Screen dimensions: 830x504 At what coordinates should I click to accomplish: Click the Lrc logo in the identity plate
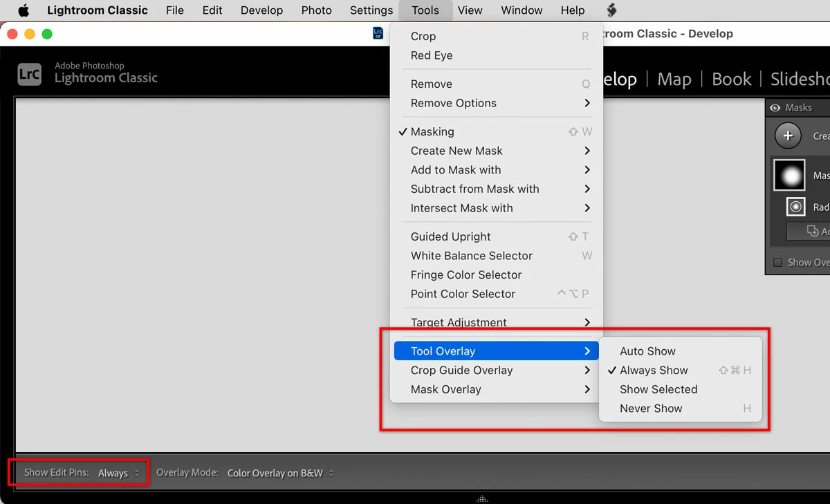(x=30, y=75)
